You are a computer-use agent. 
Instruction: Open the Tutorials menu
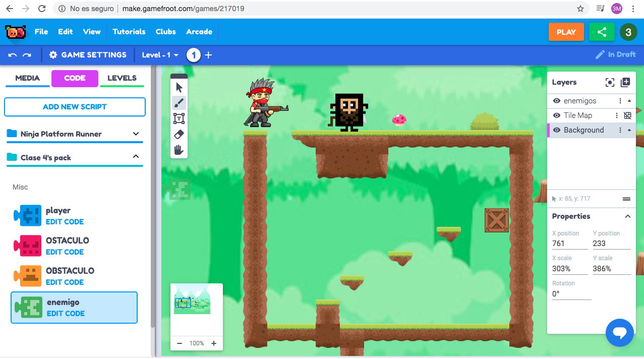pos(129,32)
